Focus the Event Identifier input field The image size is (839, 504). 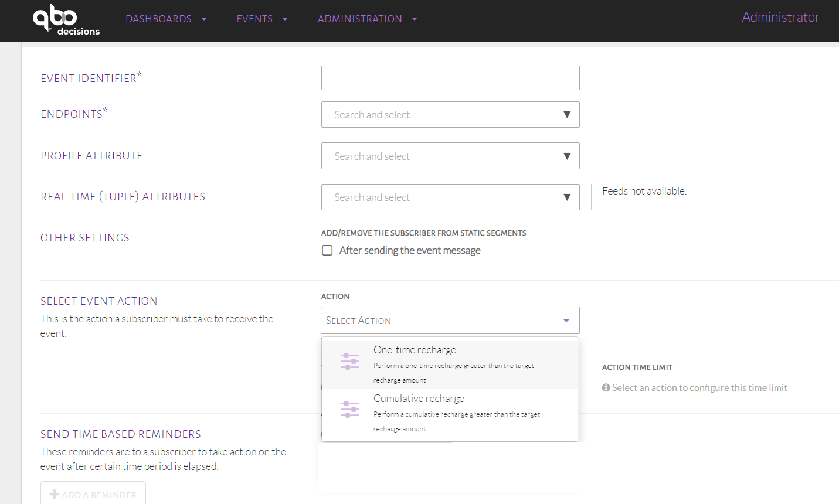450,78
